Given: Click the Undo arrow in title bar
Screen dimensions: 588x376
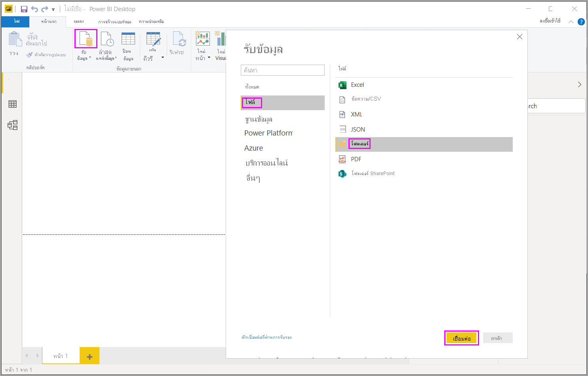Looking at the screenshot, I should point(34,9).
